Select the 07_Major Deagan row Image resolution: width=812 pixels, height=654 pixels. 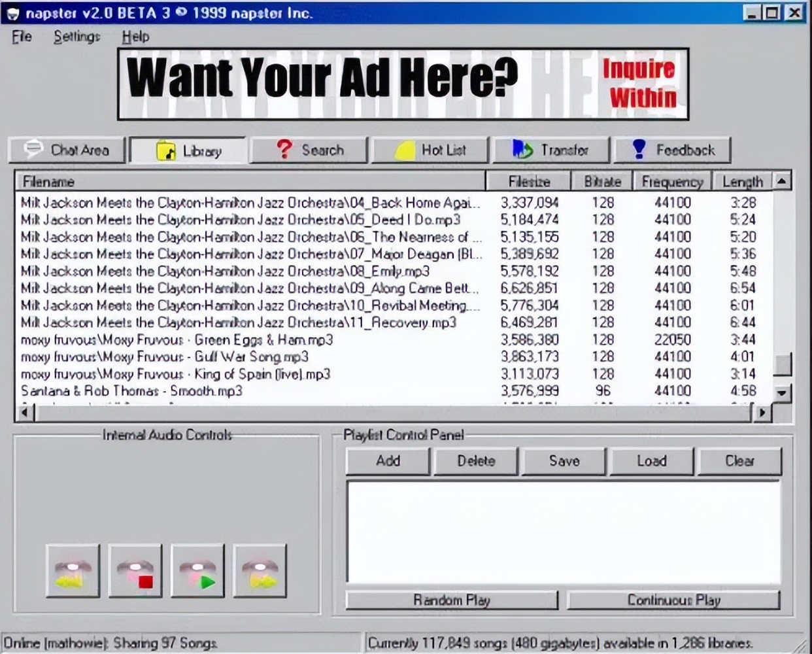coord(394,254)
